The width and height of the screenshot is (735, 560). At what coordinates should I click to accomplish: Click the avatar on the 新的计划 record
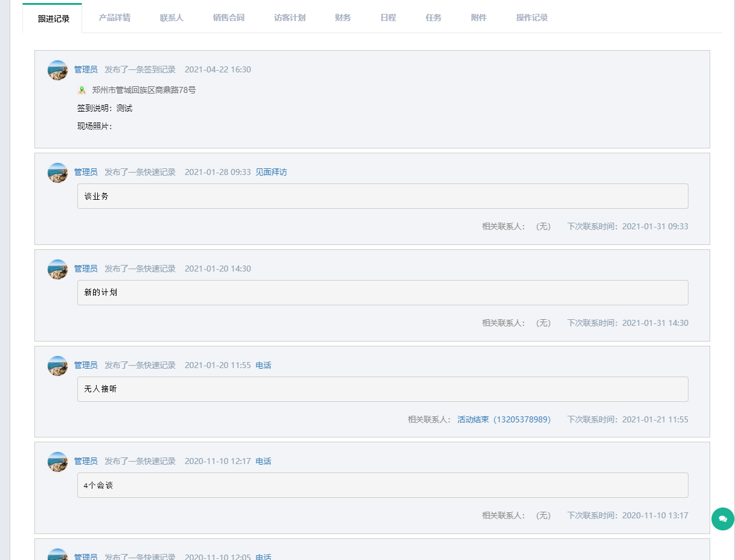coord(58,269)
